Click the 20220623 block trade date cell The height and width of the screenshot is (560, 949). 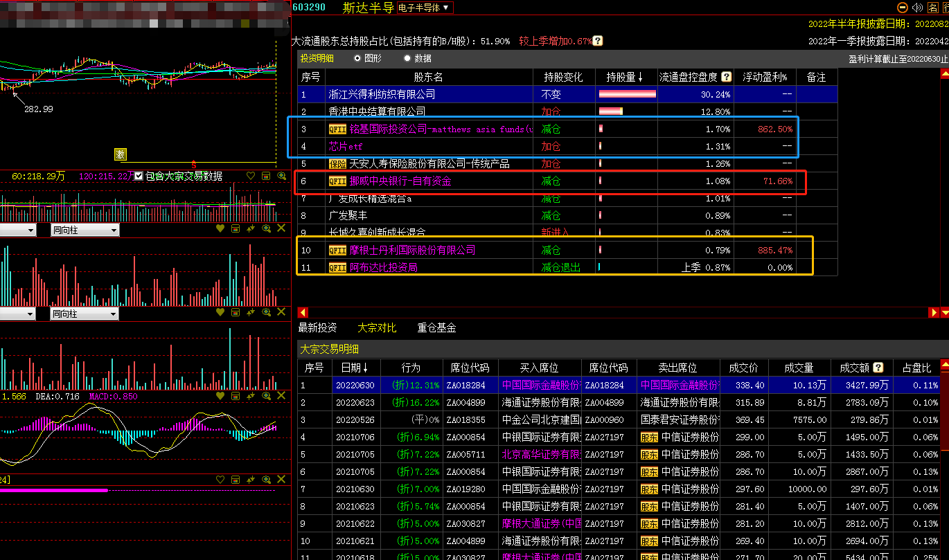point(355,402)
